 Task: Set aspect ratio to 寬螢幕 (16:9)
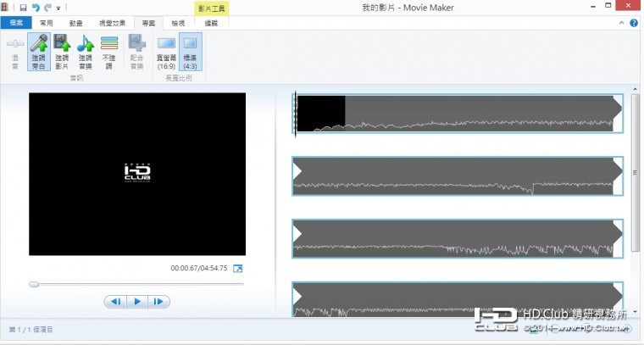click(x=166, y=53)
